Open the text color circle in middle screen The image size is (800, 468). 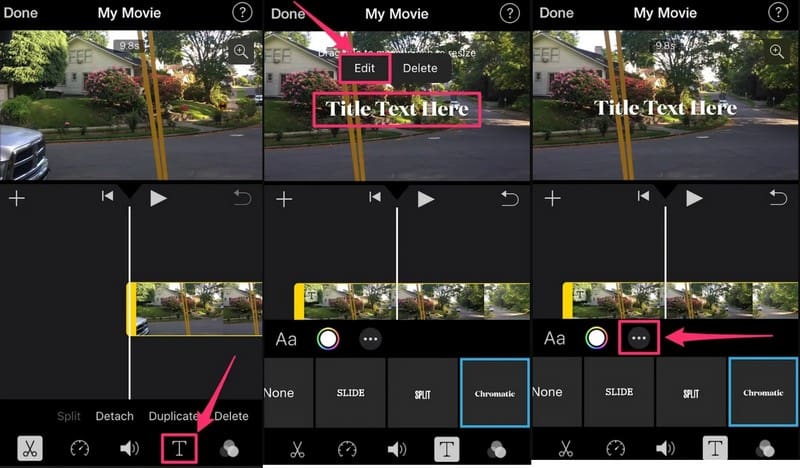pyautogui.click(x=328, y=339)
